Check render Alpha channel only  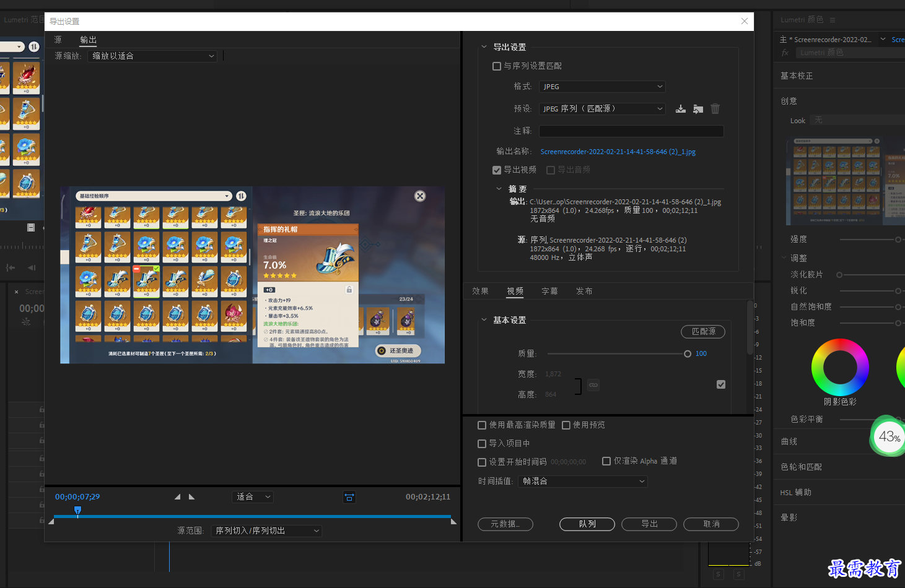(x=606, y=461)
